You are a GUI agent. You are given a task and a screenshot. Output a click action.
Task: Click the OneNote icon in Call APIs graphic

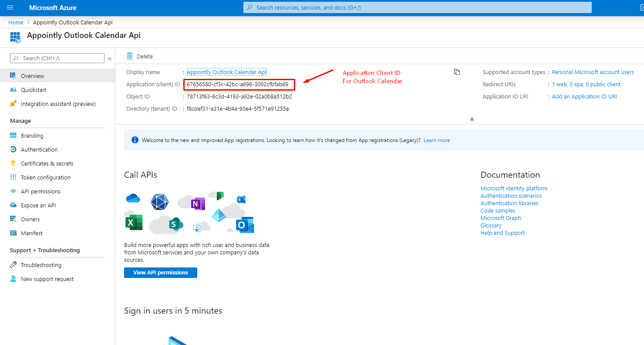[198, 203]
